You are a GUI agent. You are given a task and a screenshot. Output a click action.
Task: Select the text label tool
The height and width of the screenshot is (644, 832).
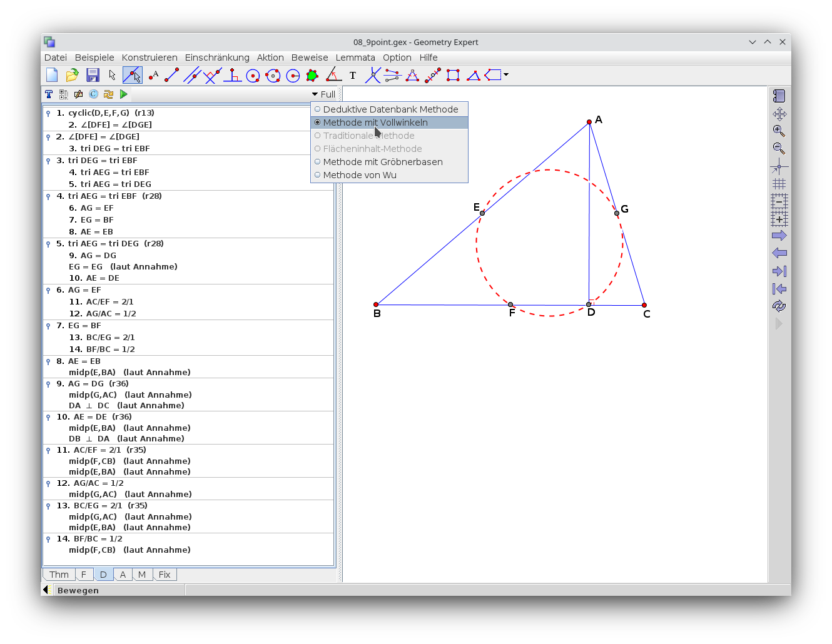point(353,76)
